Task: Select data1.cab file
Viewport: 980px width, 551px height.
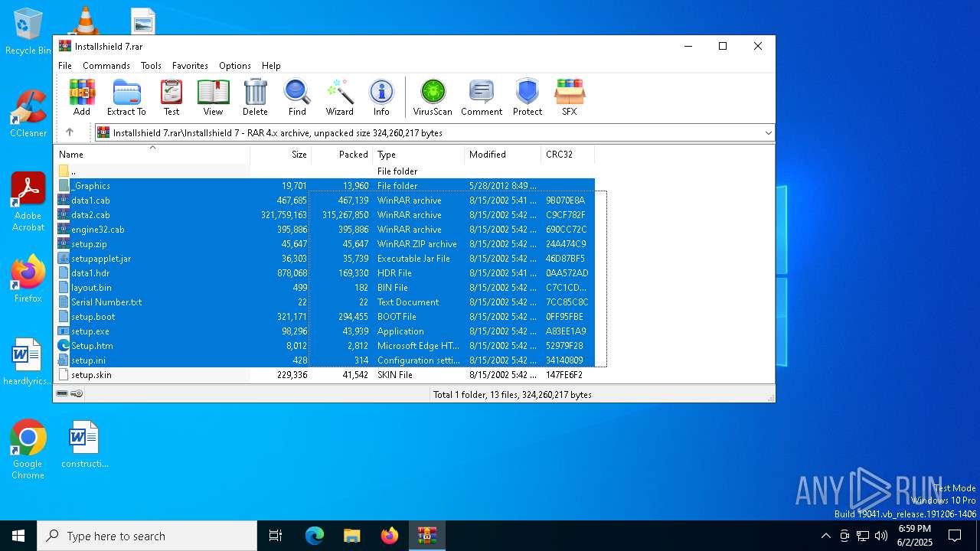Action: (x=325, y=200)
